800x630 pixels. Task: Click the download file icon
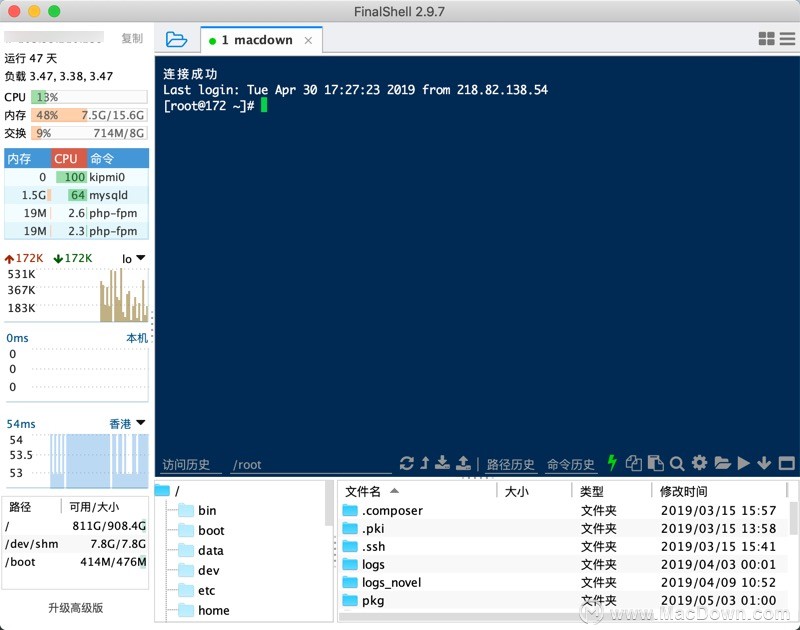pos(442,463)
